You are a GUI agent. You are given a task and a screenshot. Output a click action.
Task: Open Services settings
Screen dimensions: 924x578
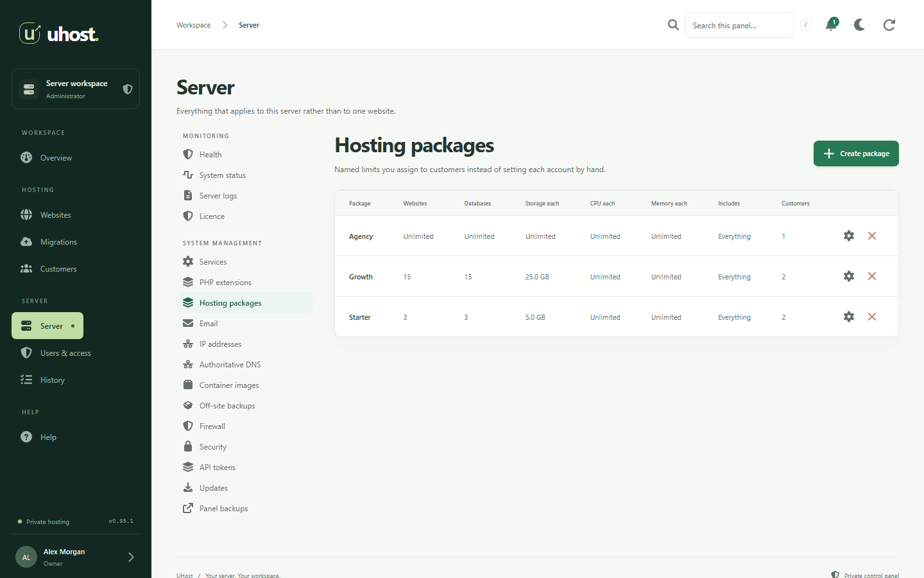tap(245, 262)
